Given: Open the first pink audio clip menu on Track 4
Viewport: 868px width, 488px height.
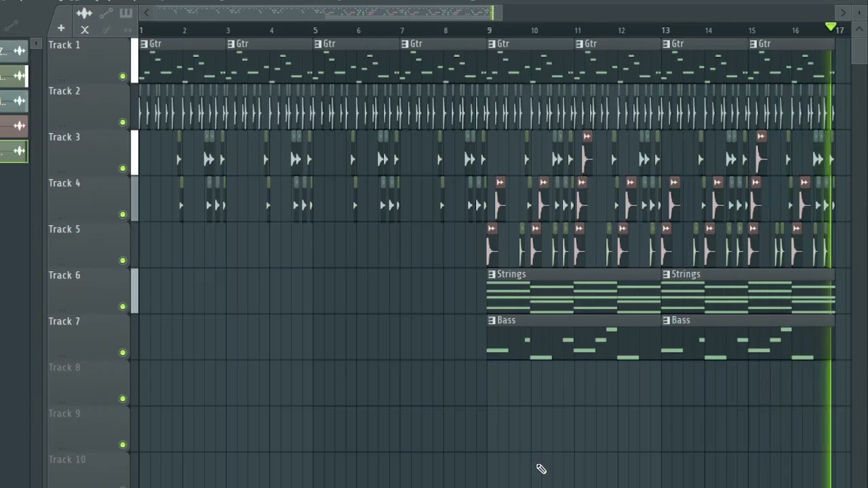Looking at the screenshot, I should tap(500, 182).
